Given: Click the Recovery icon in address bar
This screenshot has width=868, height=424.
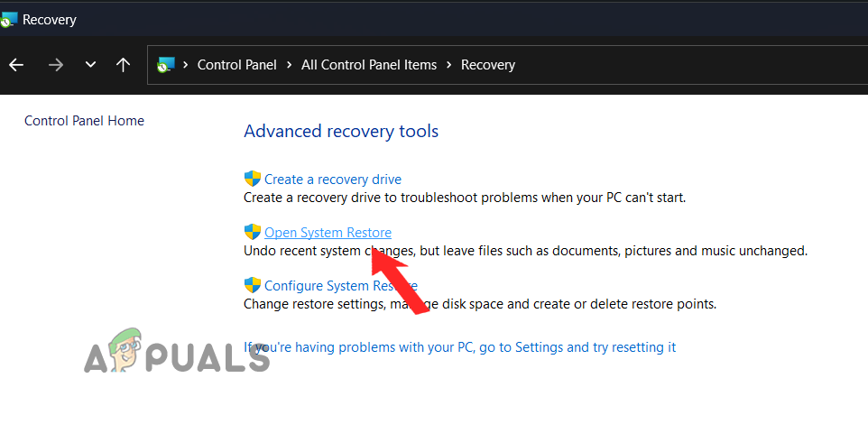Looking at the screenshot, I should (165, 65).
